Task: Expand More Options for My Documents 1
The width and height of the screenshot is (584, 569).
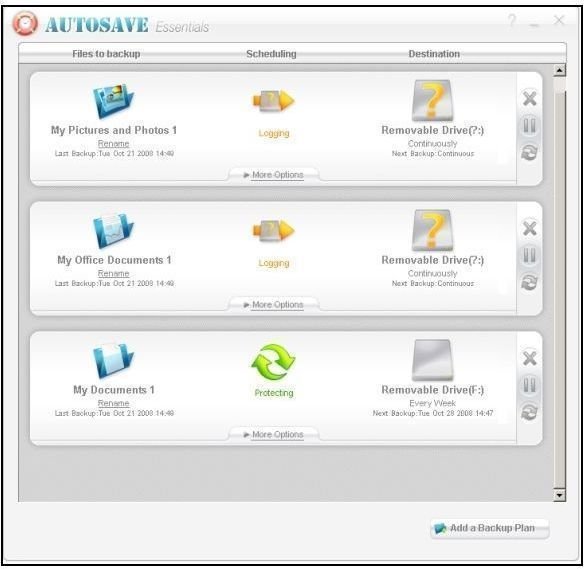Action: (x=274, y=435)
